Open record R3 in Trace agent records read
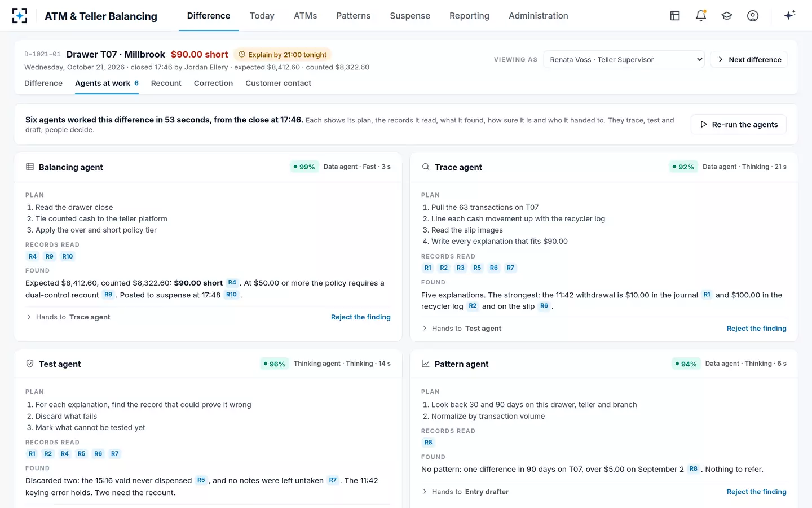The width and height of the screenshot is (812, 508). coord(461,268)
